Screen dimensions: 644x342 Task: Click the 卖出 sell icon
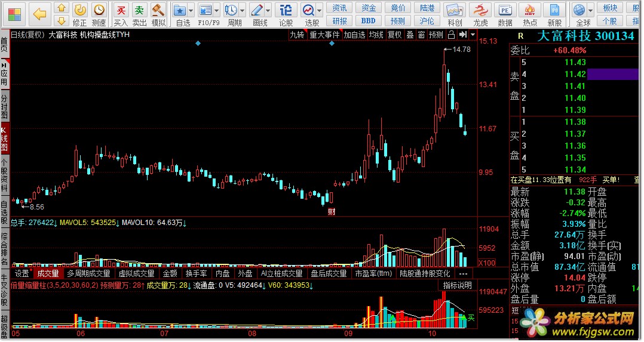click(x=140, y=10)
